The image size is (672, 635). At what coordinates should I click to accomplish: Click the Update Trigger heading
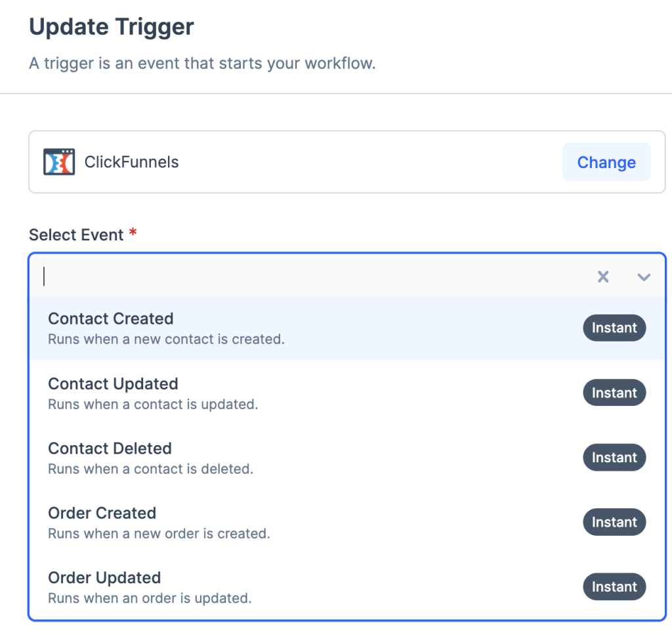[112, 27]
